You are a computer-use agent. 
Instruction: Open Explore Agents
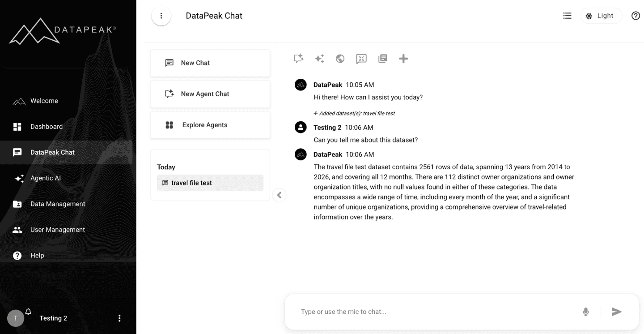[210, 125]
